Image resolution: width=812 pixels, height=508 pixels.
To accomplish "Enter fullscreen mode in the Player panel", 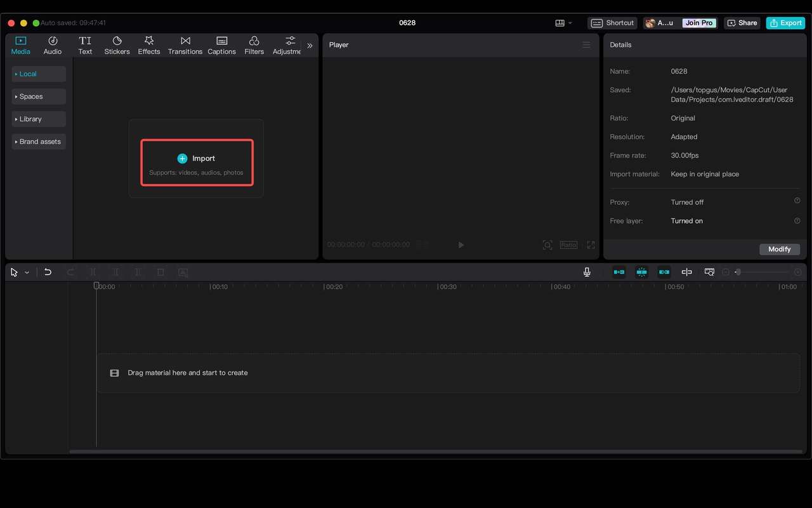I will (x=591, y=244).
